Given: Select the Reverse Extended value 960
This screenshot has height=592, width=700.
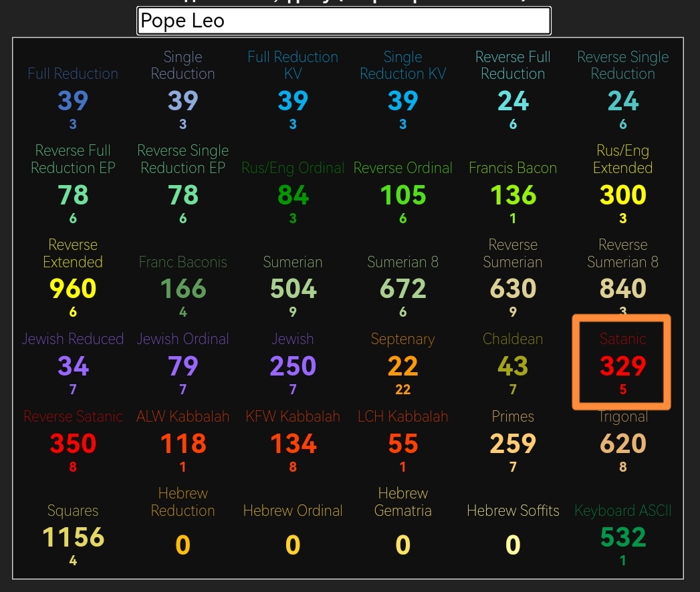Looking at the screenshot, I should pos(73,289).
